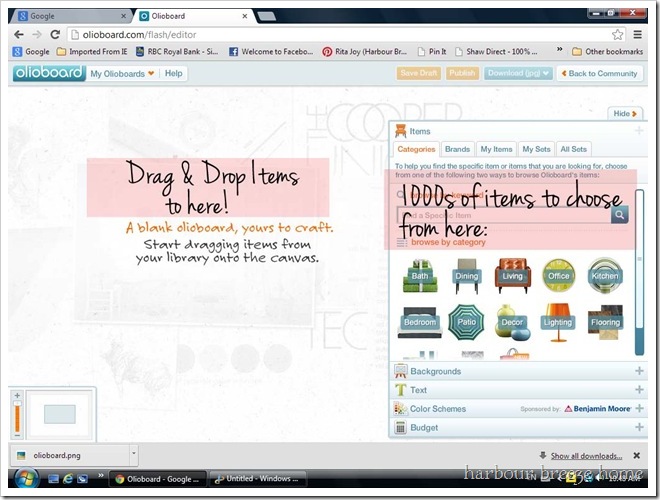The width and height of the screenshot is (660, 500).
Task: Open a new browser tab
Action: click(x=266, y=16)
